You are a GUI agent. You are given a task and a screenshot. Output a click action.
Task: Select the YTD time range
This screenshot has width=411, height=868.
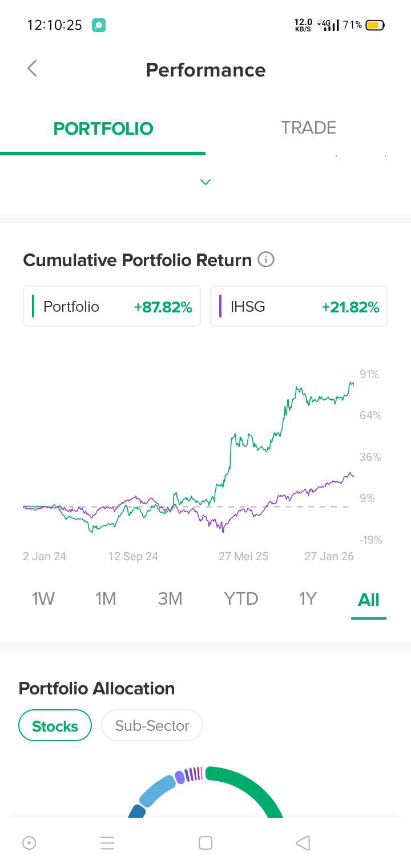pos(241,599)
